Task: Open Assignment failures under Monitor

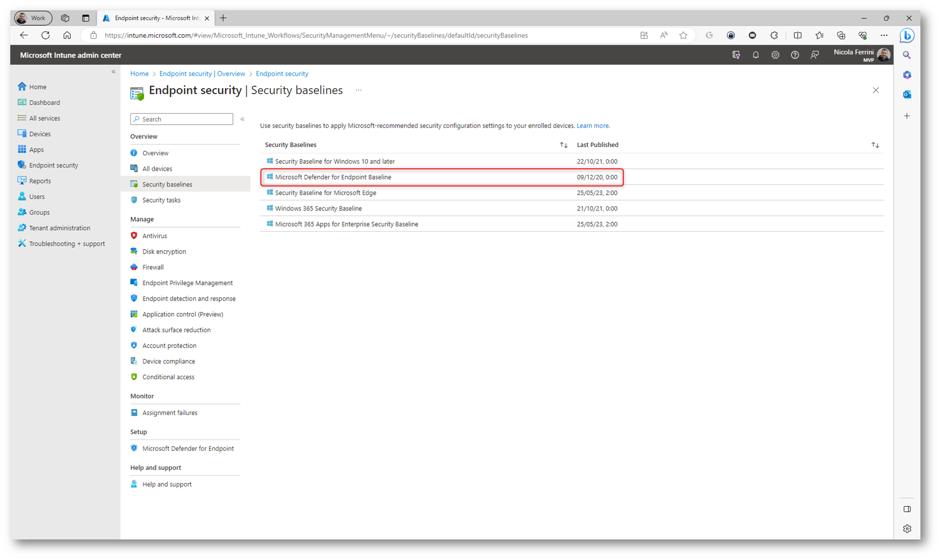Action: tap(170, 412)
